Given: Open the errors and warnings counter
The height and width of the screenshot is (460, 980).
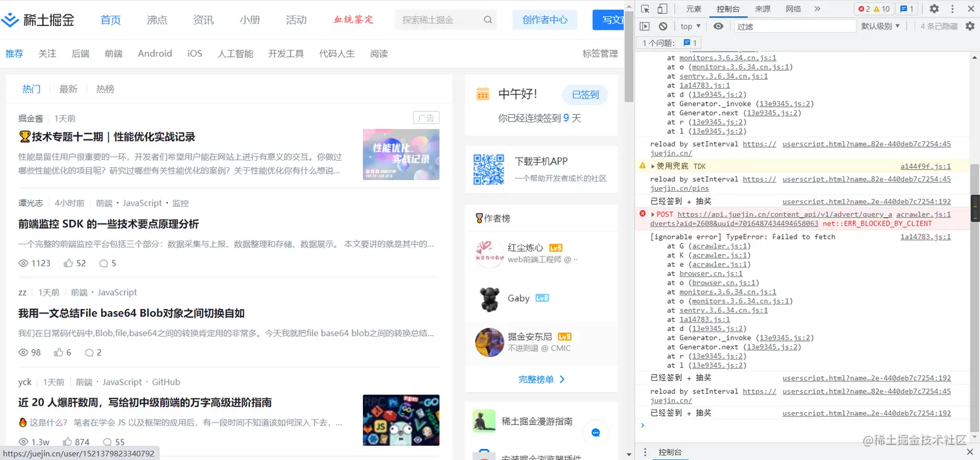Looking at the screenshot, I should pyautogui.click(x=874, y=9).
